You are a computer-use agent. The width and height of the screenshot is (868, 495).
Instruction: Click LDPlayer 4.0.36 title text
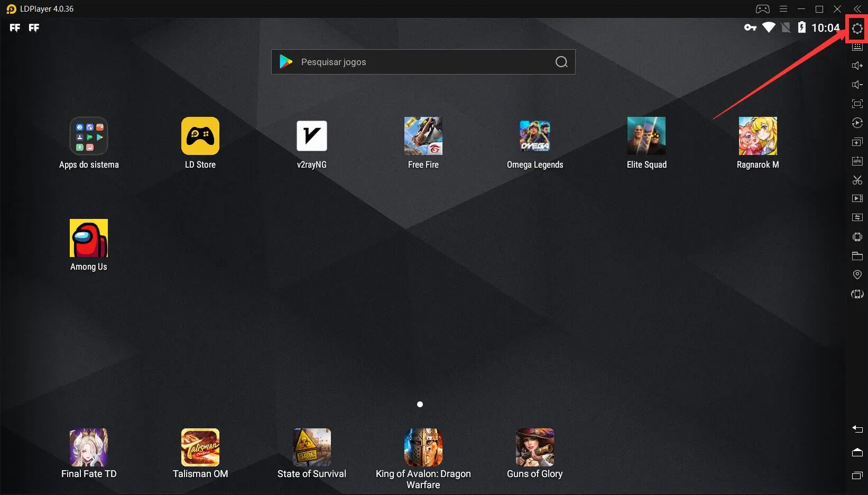pos(47,9)
